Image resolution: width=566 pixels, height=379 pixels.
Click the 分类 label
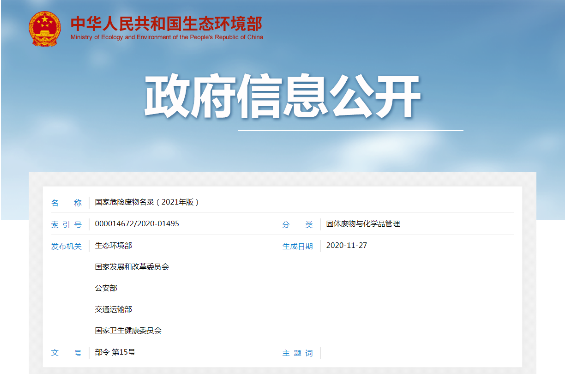[x=297, y=225]
